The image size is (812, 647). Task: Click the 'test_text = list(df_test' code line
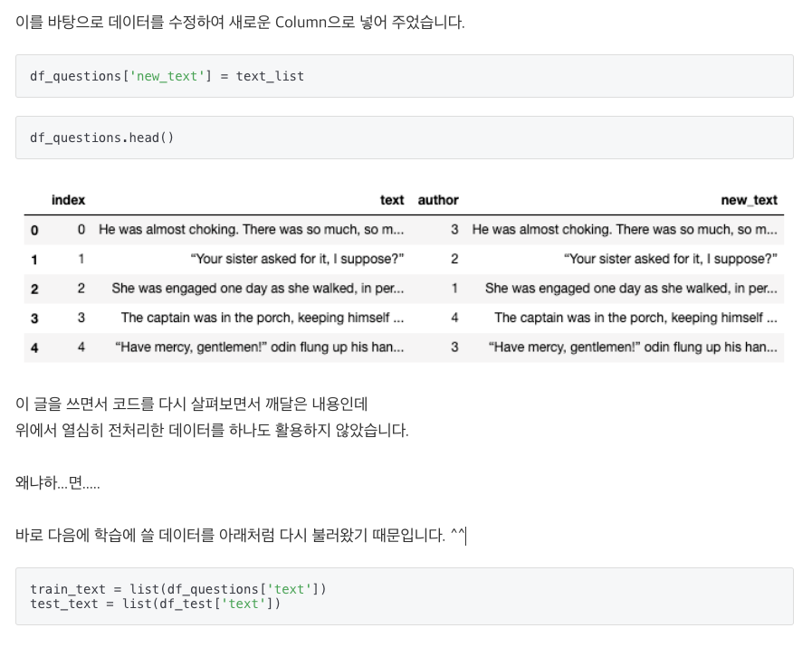pyautogui.click(x=155, y=604)
